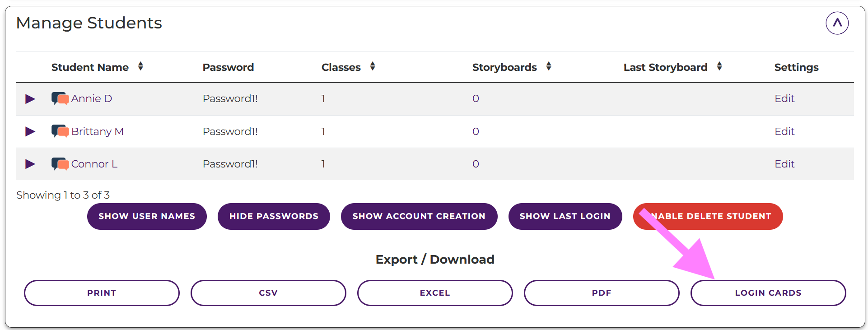Collapse the Manage Students panel
The height and width of the screenshot is (330, 868).
click(x=837, y=23)
